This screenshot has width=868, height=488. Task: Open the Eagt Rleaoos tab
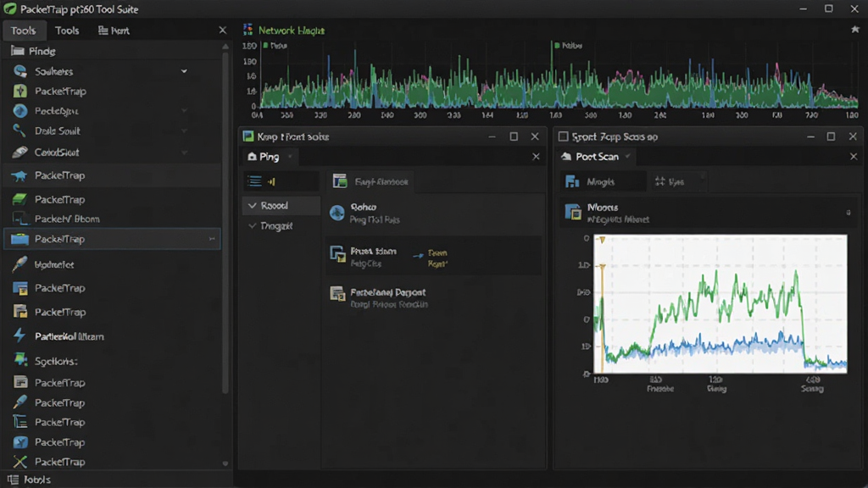coord(371,181)
